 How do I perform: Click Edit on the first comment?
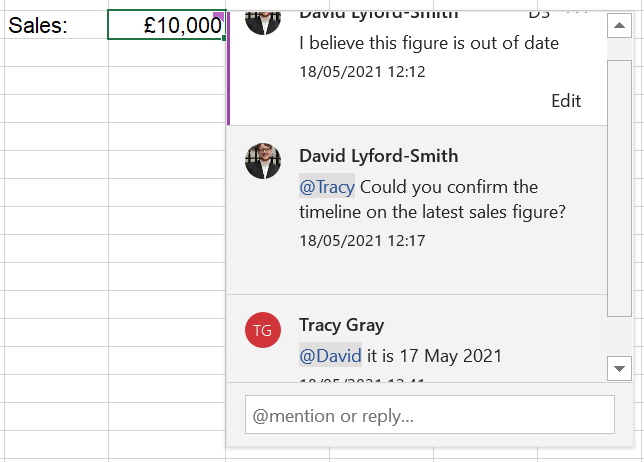(x=566, y=101)
